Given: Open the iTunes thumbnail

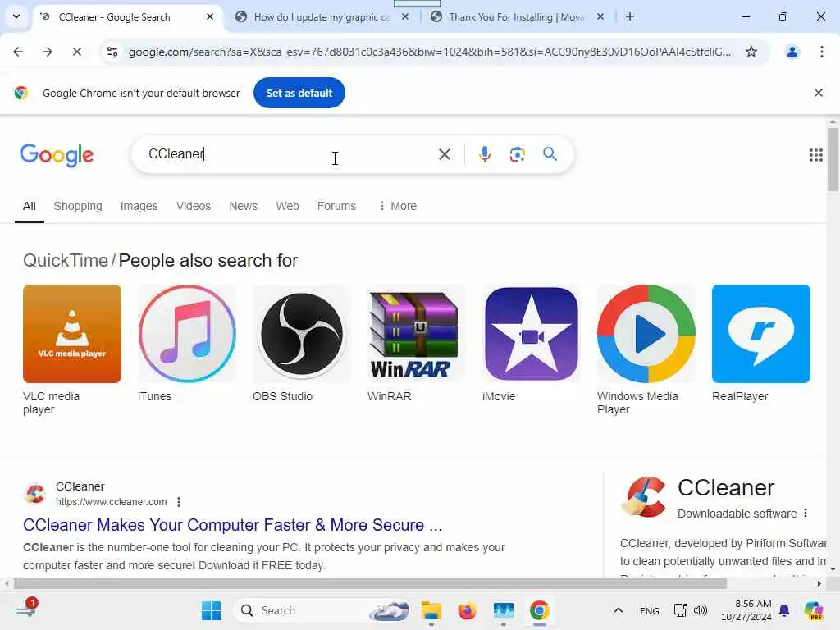Looking at the screenshot, I should tap(187, 333).
